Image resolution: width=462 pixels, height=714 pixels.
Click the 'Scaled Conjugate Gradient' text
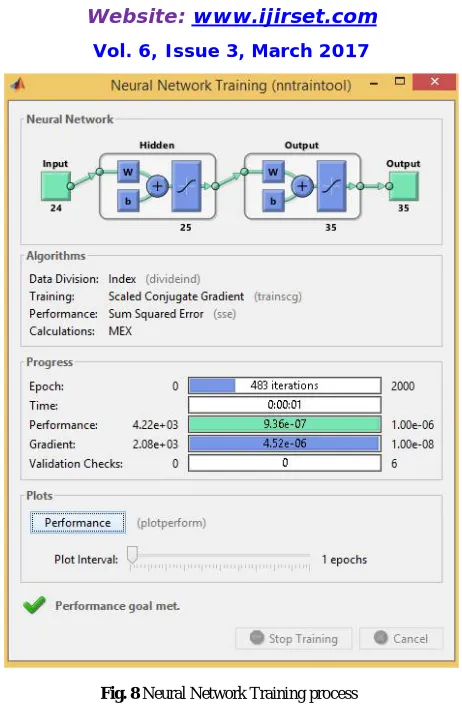176,296
